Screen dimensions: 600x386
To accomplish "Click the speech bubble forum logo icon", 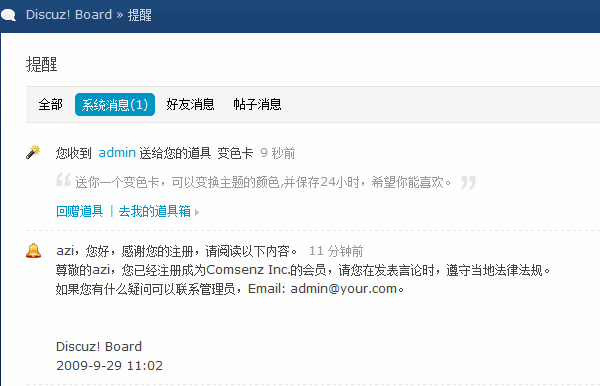I will coord(8,15).
